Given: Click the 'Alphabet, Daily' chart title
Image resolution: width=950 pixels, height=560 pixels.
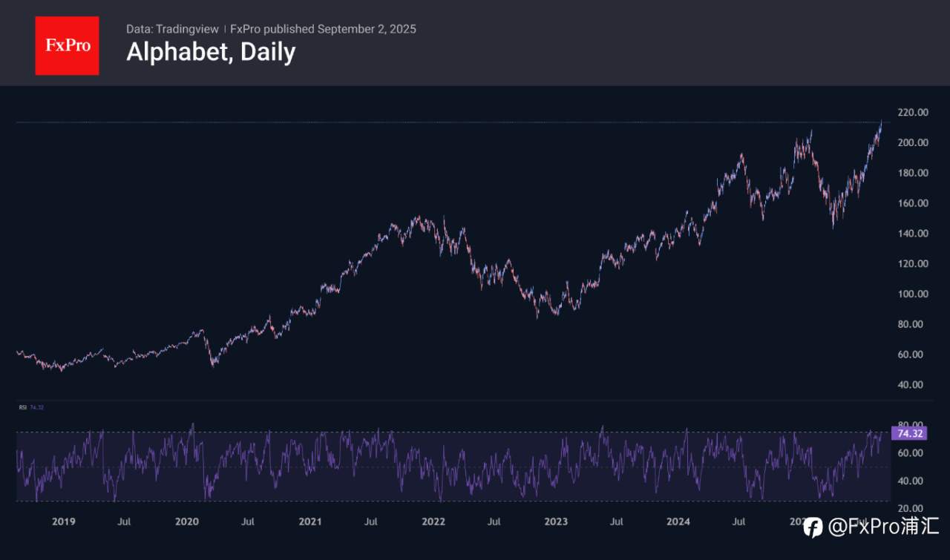Looking at the screenshot, I should click(211, 52).
